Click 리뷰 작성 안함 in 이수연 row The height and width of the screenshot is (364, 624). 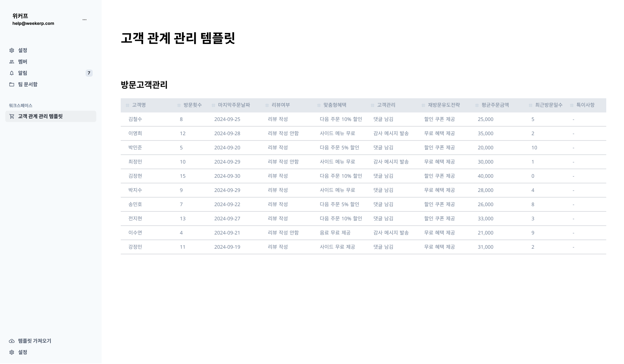283,233
